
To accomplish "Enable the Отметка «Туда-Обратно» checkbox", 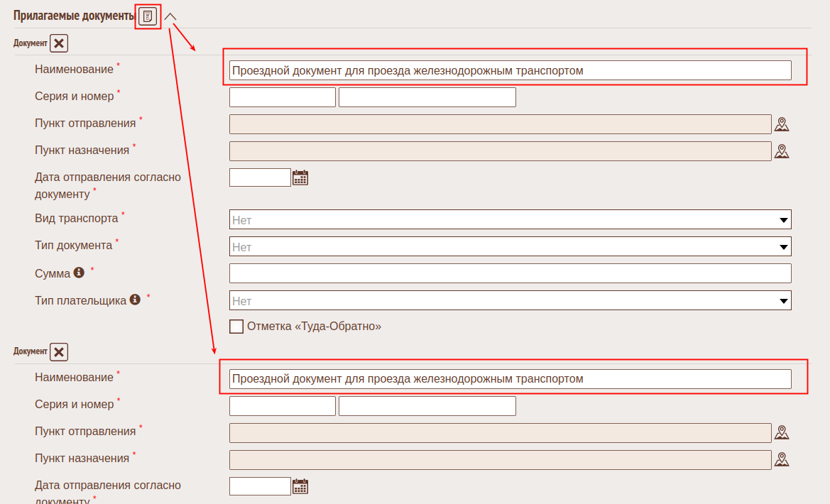I will [x=236, y=327].
